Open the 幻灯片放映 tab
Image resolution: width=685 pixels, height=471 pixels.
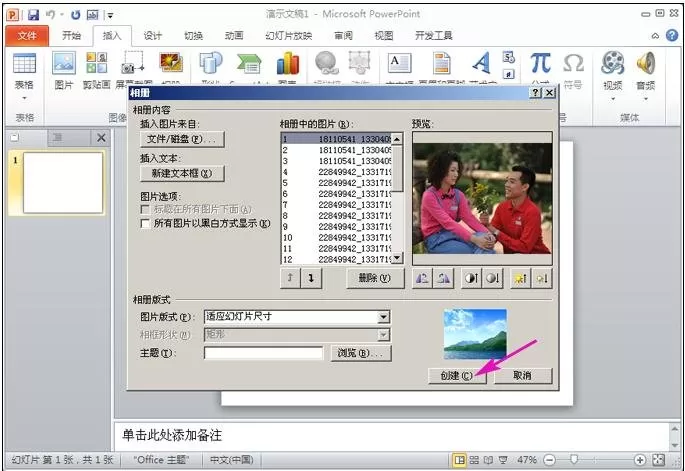(289, 35)
